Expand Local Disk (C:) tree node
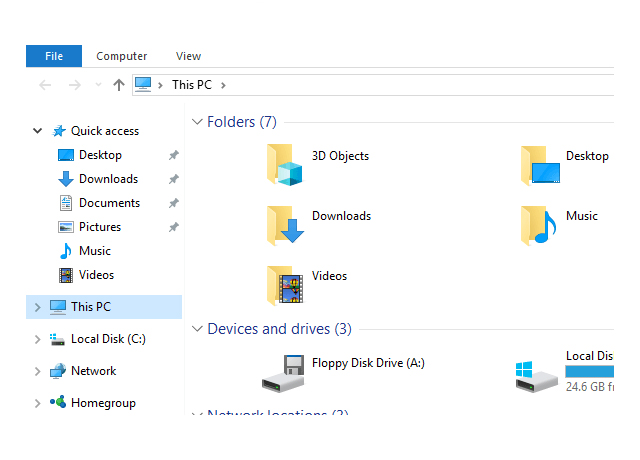Viewport: 640px width, 460px height. (38, 339)
